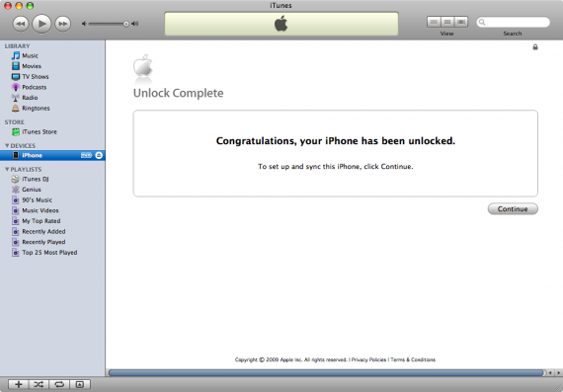Show or hide the artwork viewer
This screenshot has height=392, width=563.
[x=80, y=384]
